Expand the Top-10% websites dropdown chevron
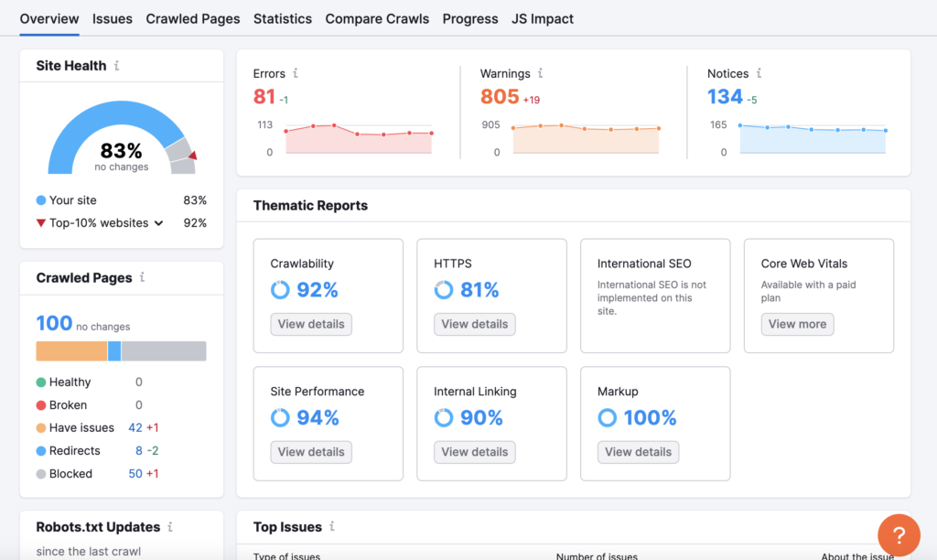Viewport: 937px width, 560px height. tap(158, 223)
